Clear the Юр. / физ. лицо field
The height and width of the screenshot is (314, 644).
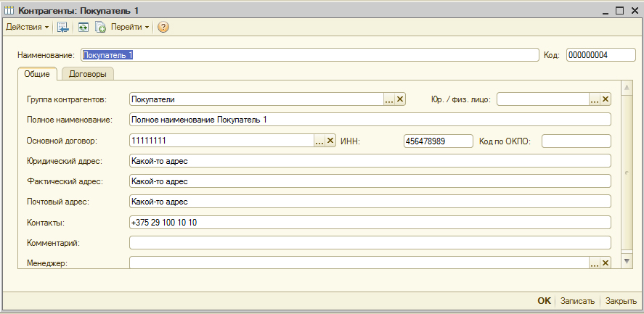(x=606, y=100)
